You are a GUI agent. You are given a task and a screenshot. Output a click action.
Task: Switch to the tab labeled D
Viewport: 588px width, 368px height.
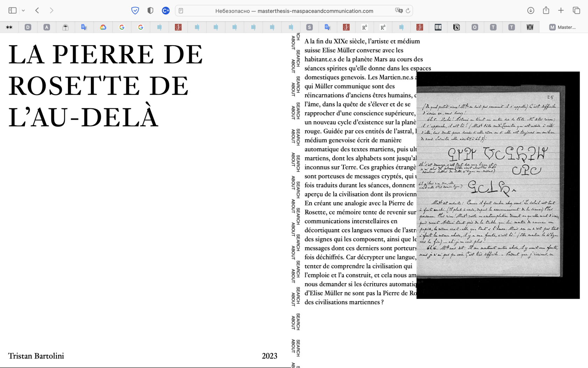click(x=28, y=27)
